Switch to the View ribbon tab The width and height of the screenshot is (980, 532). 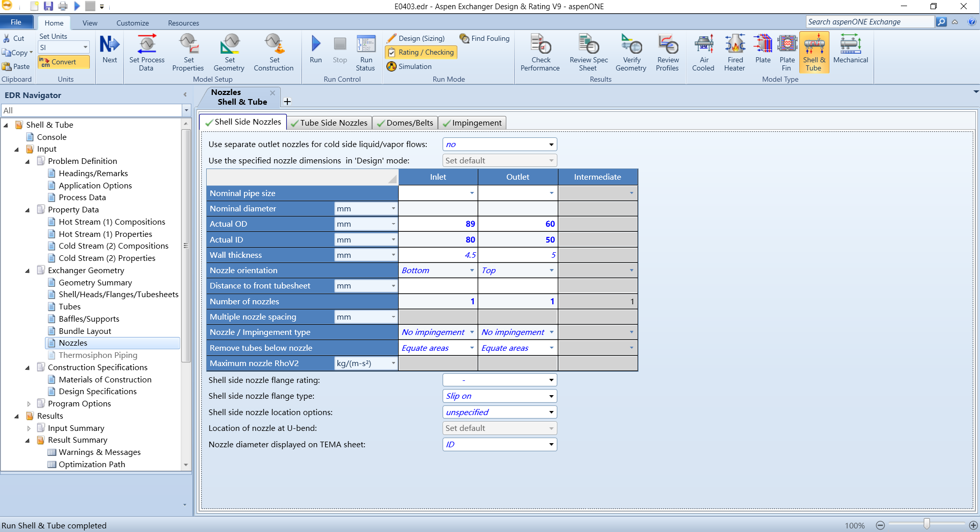click(90, 23)
